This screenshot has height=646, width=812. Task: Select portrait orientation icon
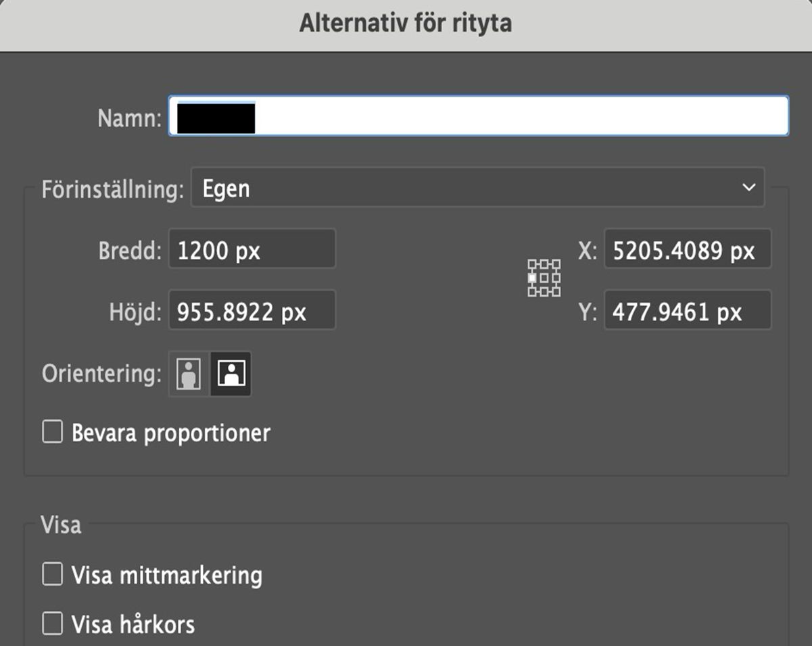(x=189, y=373)
